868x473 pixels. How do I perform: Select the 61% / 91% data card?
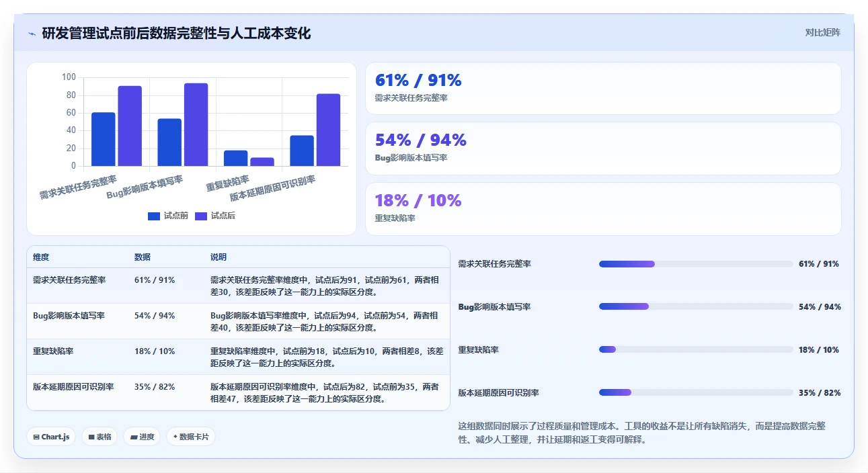point(603,89)
